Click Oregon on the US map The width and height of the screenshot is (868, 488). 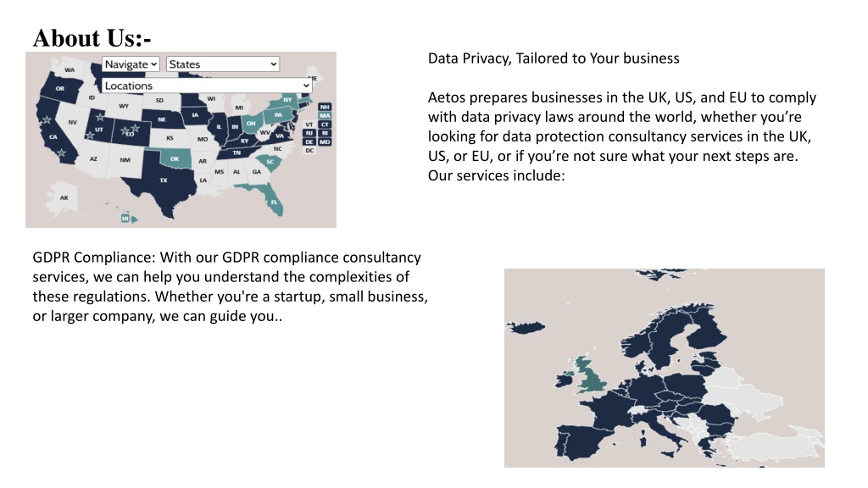tap(60, 88)
